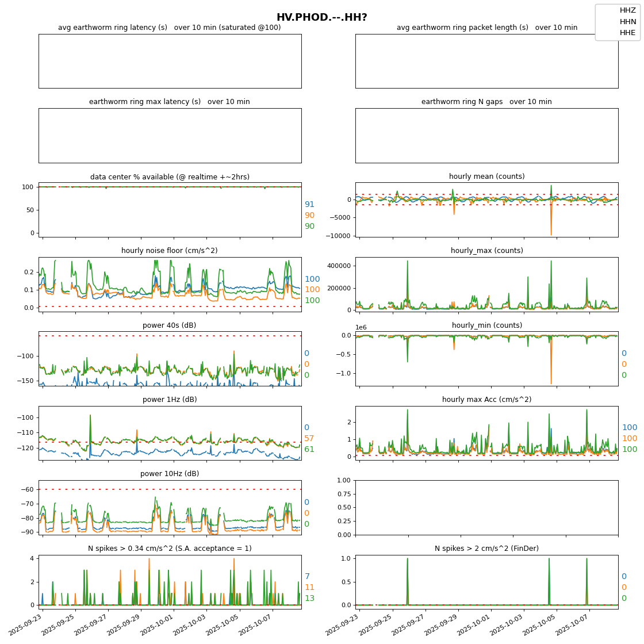Click the green 61 value beside power 1Hz
This screenshot has height=644, width=644.
[309, 450]
